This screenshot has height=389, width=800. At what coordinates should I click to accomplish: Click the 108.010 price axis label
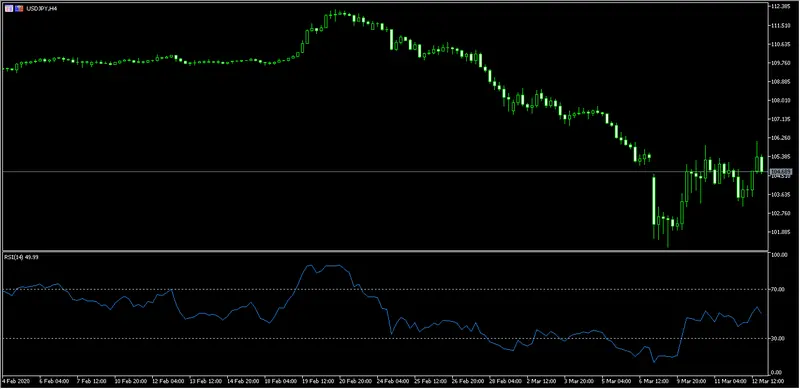pyautogui.click(x=781, y=101)
